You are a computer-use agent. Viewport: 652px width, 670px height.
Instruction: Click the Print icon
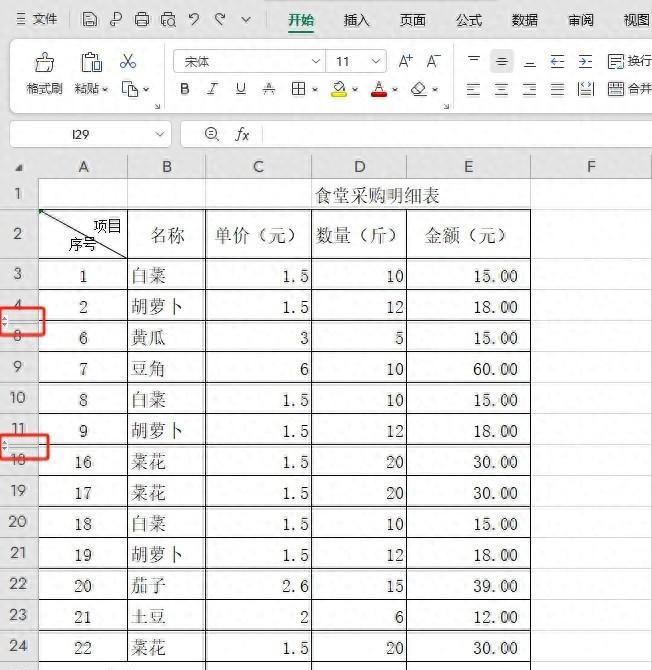click(142, 20)
